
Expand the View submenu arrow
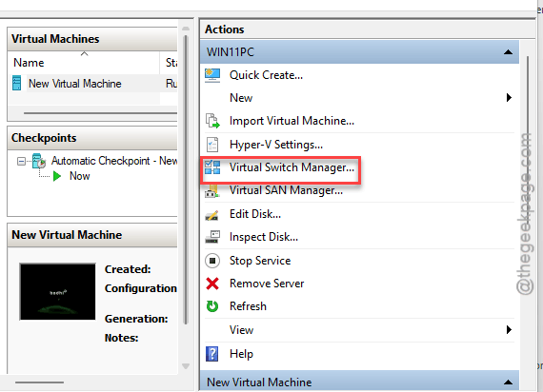(509, 330)
